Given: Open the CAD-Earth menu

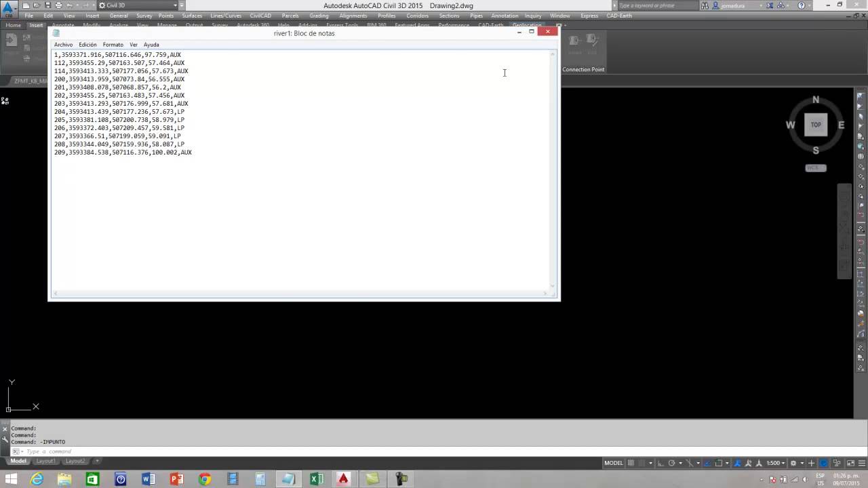Looking at the screenshot, I should click(620, 16).
